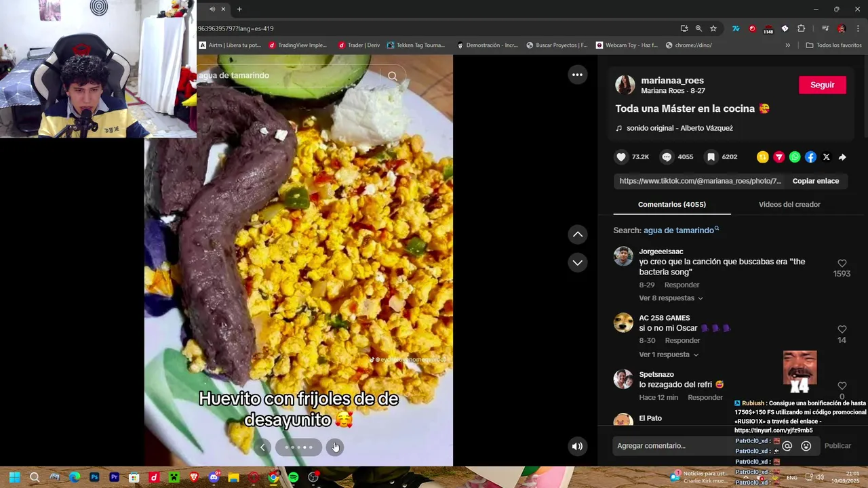Open the Trader | Deriv bookmark
868x488 pixels.
pyautogui.click(x=359, y=45)
